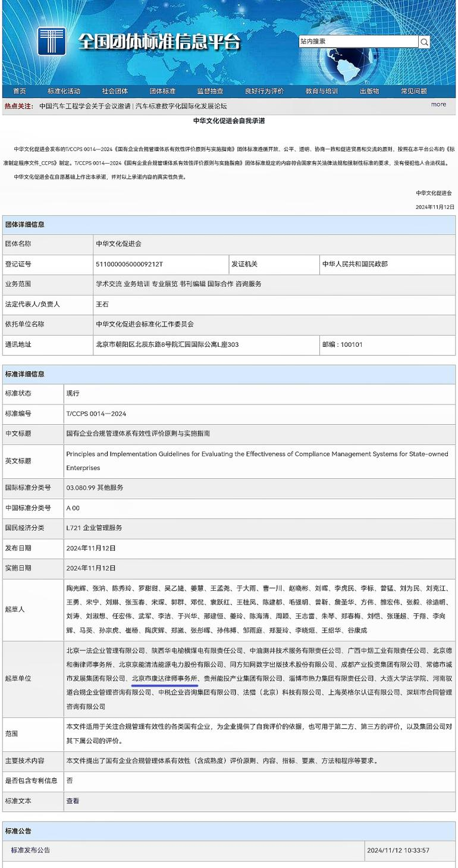Click the postal code 邮编：100101

pos(343,344)
